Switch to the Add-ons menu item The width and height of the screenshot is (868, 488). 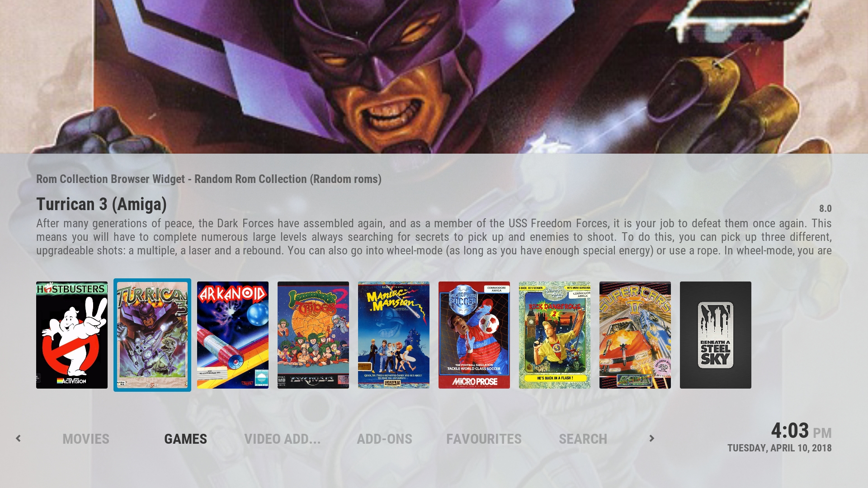384,439
